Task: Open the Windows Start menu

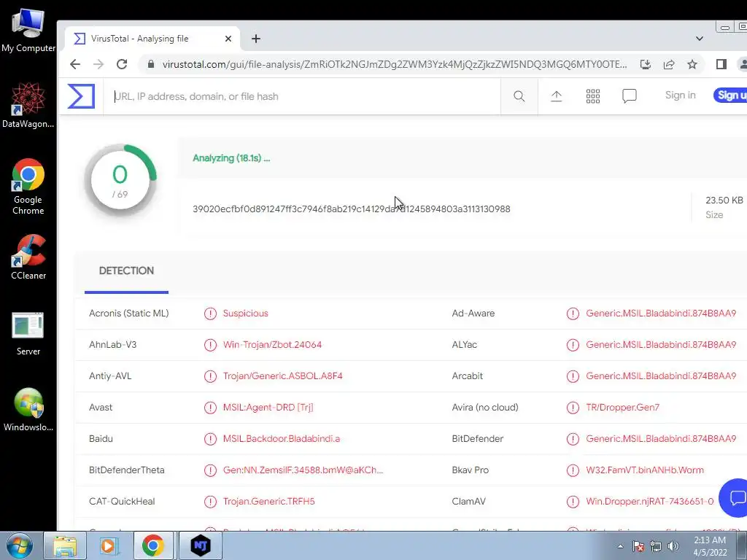Action: click(x=20, y=545)
